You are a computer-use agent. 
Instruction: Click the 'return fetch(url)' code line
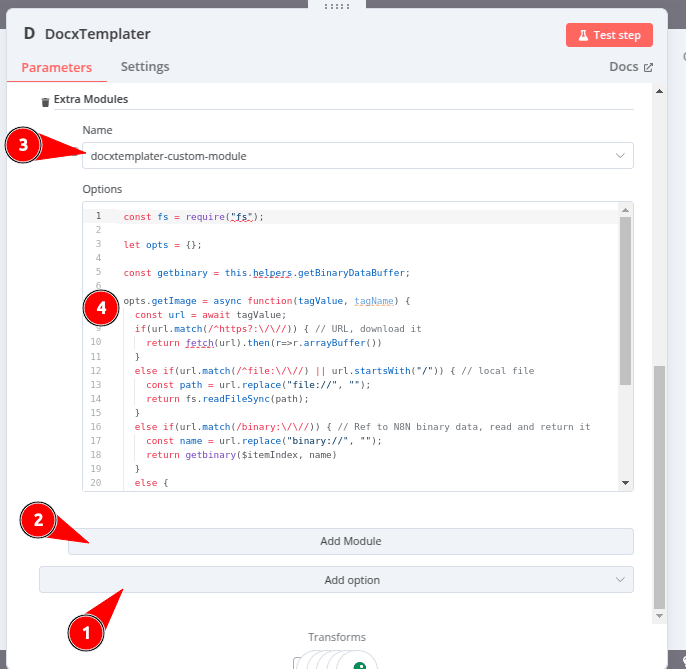tap(264, 343)
